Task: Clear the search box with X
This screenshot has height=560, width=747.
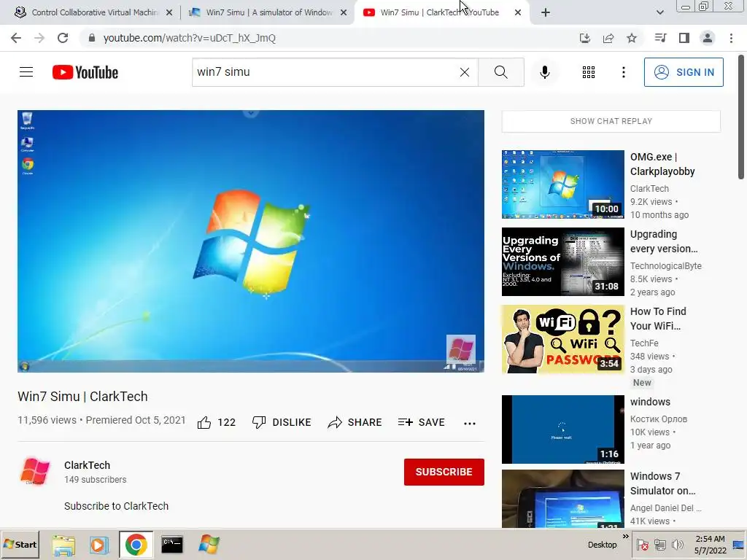Action: tap(465, 72)
